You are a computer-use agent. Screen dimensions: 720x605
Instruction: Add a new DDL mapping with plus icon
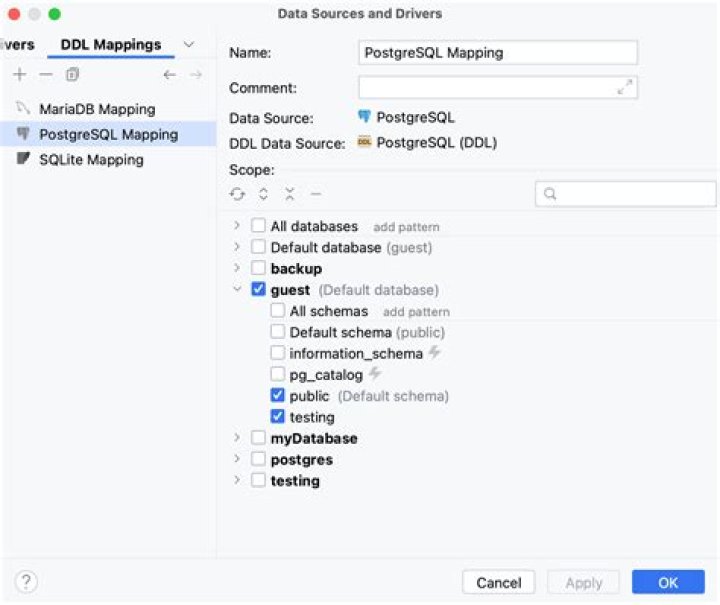(20, 74)
